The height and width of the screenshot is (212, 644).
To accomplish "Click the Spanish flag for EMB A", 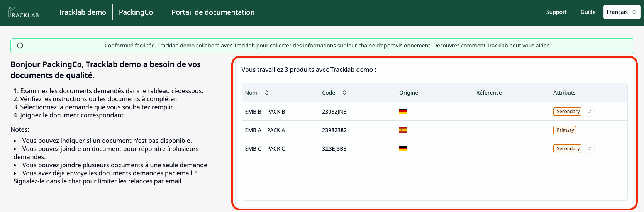I will (x=403, y=130).
